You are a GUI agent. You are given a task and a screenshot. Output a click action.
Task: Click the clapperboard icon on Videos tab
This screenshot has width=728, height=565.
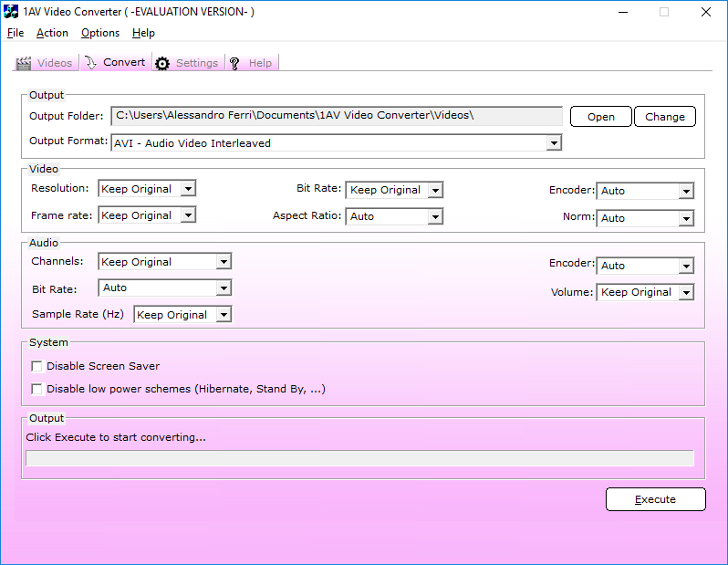(x=23, y=63)
